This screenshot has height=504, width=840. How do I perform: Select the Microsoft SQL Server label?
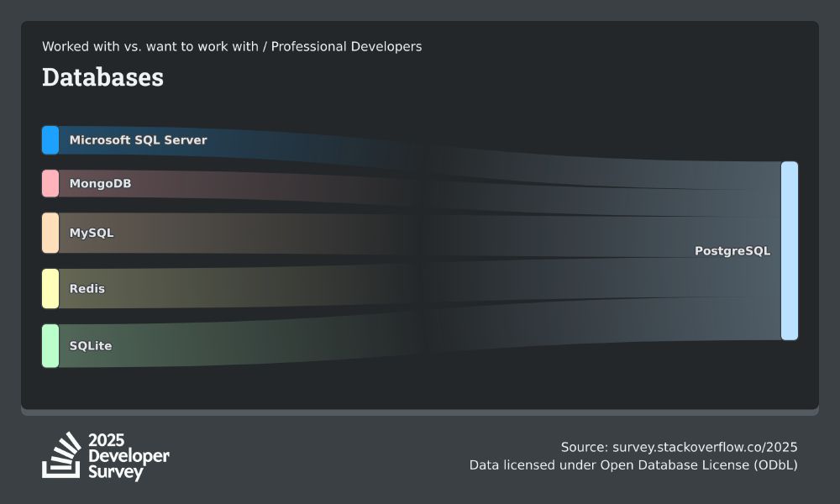click(x=139, y=139)
